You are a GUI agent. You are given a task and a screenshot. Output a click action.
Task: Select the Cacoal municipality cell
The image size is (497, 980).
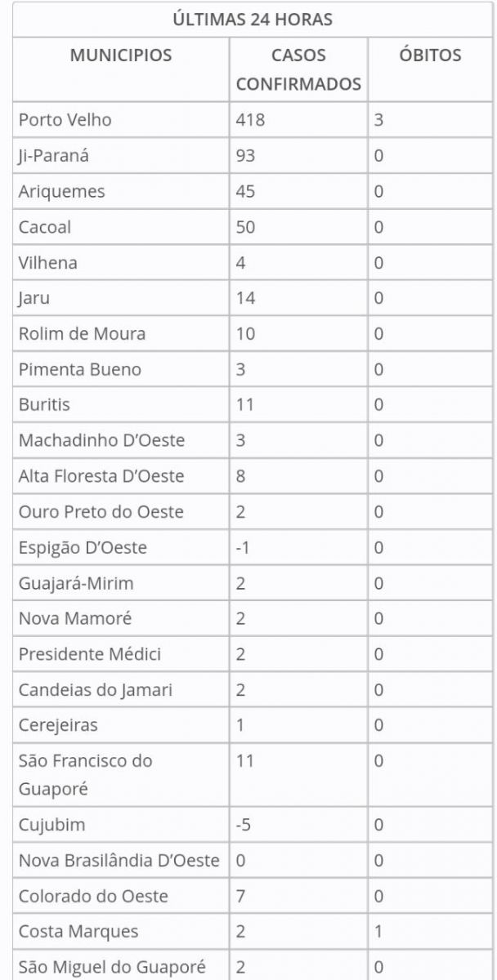coord(45,227)
